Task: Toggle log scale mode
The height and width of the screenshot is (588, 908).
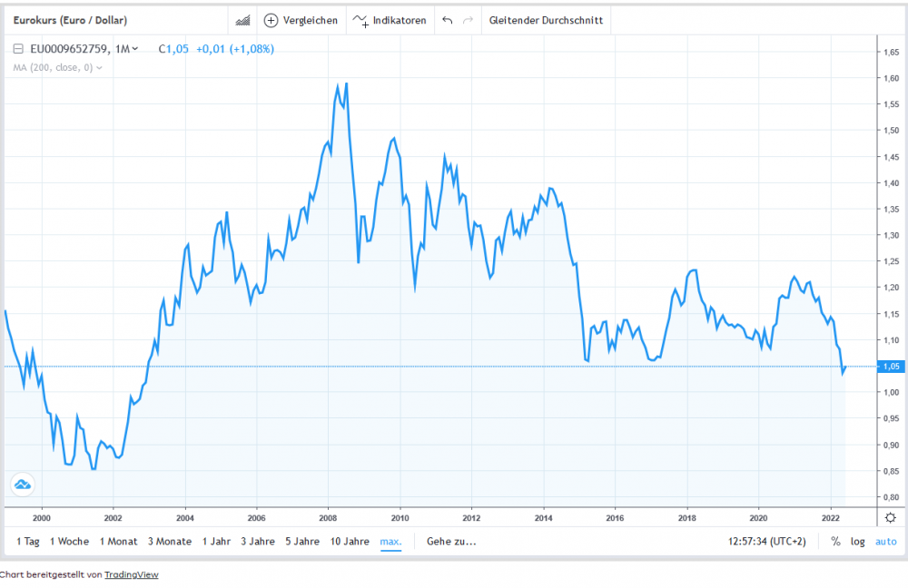Action: [x=858, y=541]
